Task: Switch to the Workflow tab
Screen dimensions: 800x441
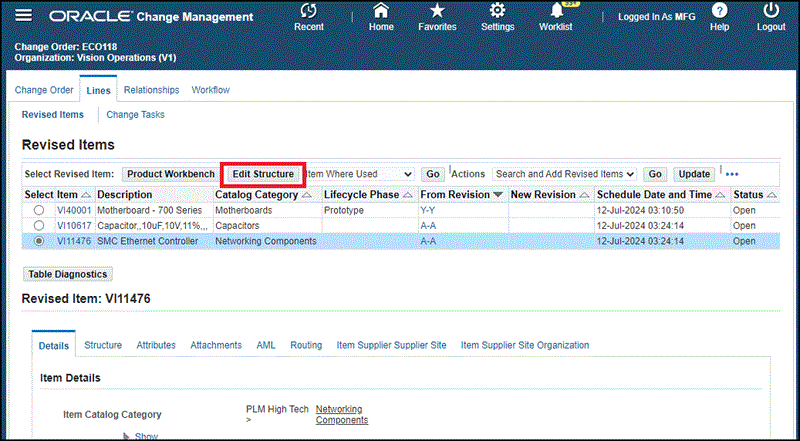Action: click(211, 90)
